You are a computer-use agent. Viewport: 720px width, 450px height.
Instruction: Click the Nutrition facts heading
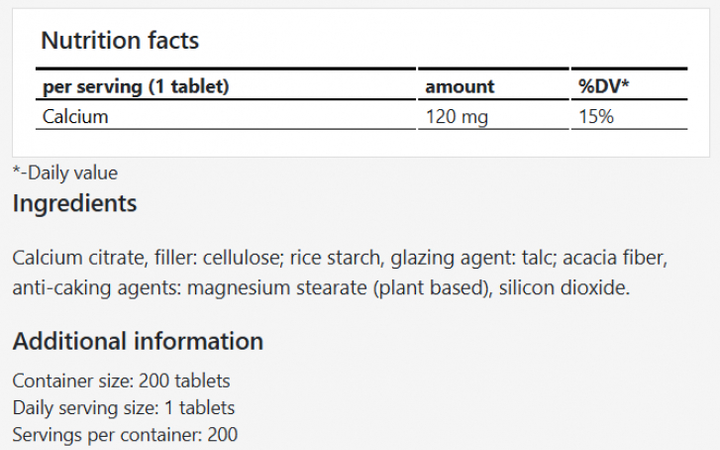[x=119, y=41]
